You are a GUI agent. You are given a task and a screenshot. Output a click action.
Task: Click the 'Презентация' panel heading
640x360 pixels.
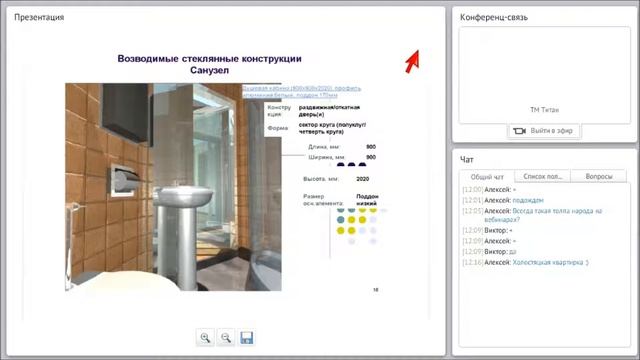pos(39,17)
